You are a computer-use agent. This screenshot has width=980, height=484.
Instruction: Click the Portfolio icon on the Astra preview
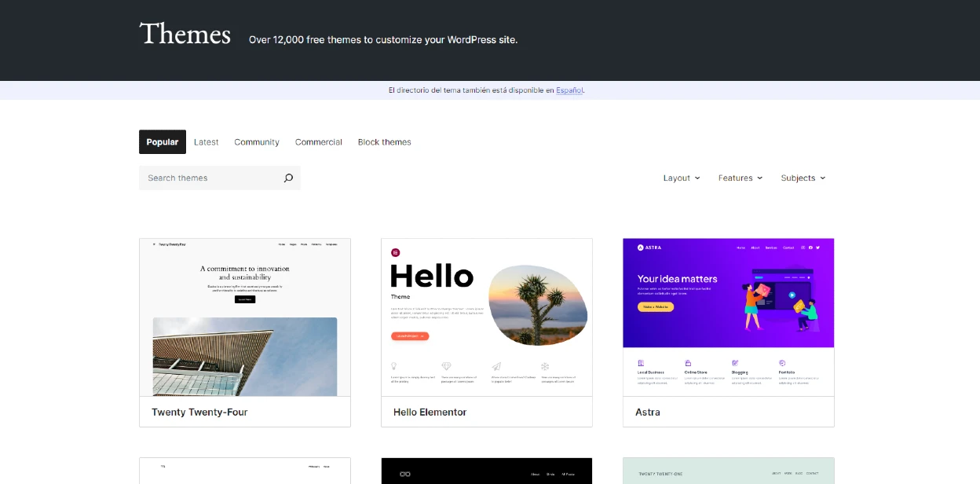click(782, 362)
